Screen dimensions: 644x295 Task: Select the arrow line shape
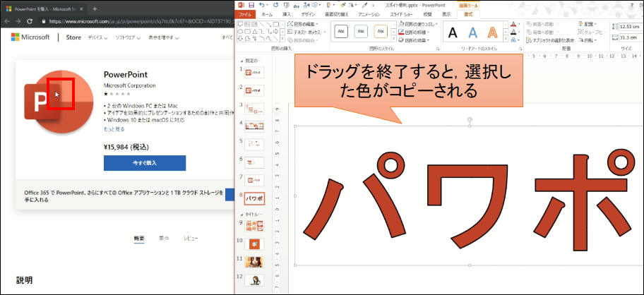268,24
